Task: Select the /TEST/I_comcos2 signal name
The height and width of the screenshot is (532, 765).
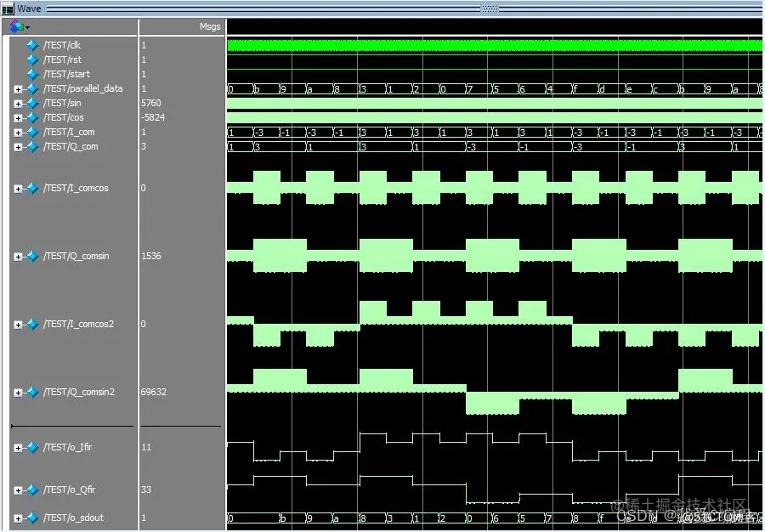Action: [x=78, y=324]
